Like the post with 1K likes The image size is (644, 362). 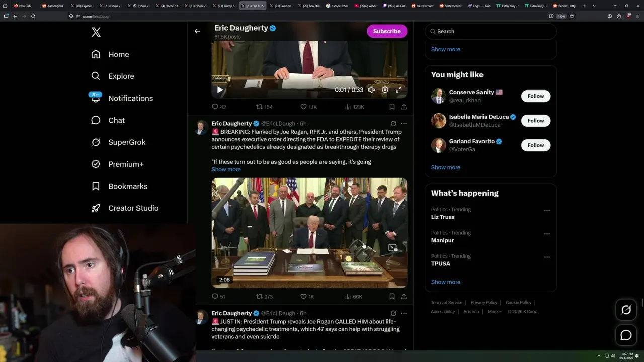307,297
